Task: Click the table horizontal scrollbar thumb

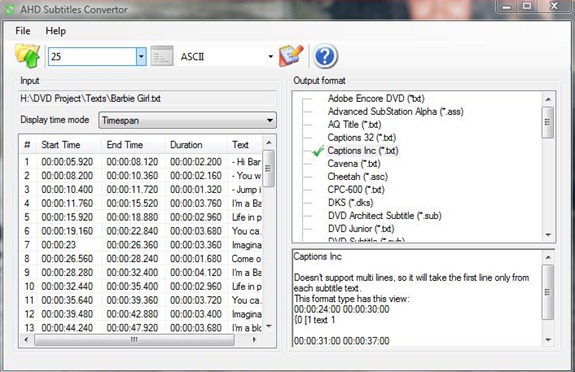Action: (x=134, y=340)
